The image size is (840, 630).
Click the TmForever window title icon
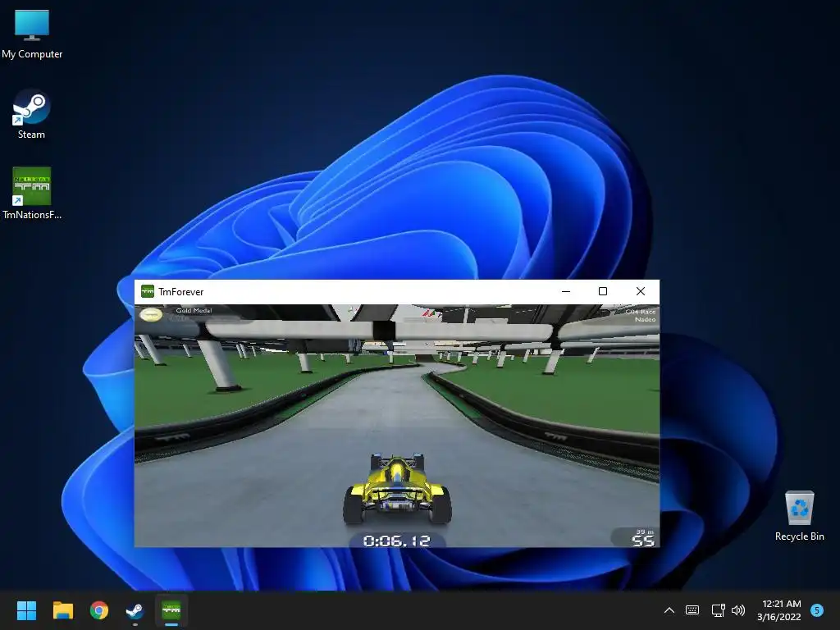(148, 291)
